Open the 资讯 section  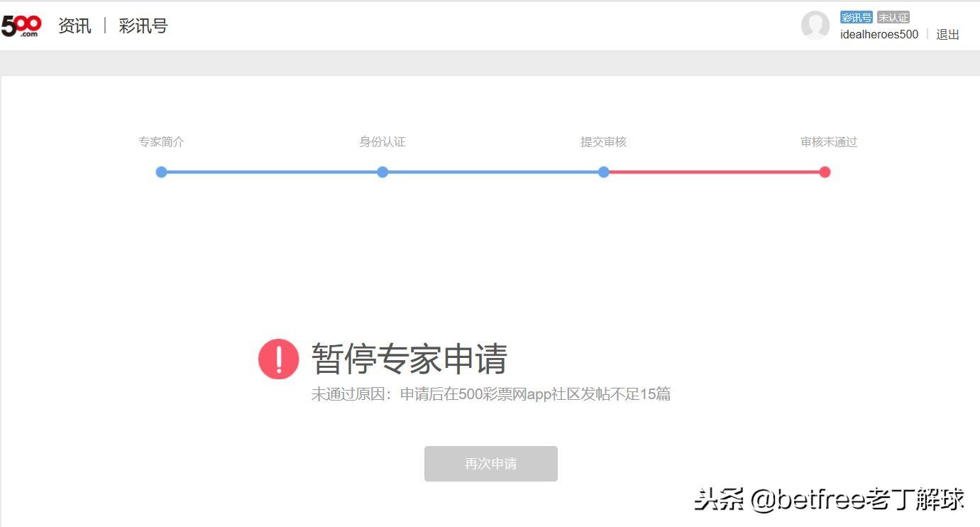75,26
